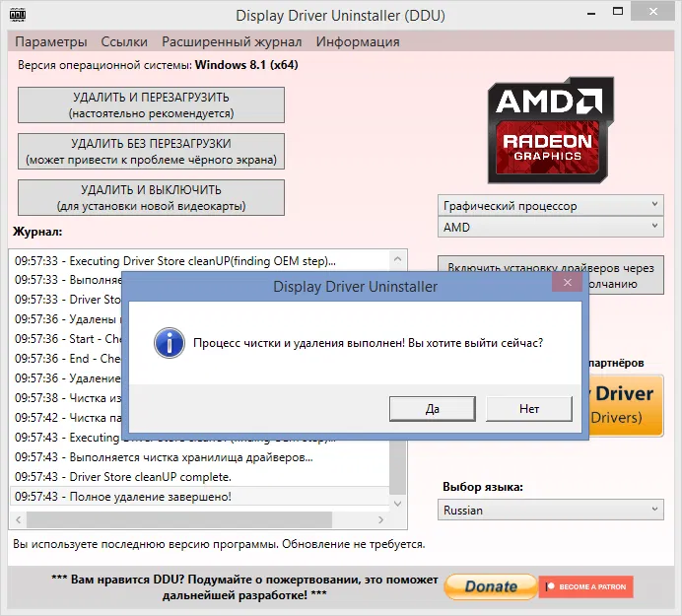
Task: Select log line 'Driver Store cleanUP complete.'
Action: pos(200,477)
